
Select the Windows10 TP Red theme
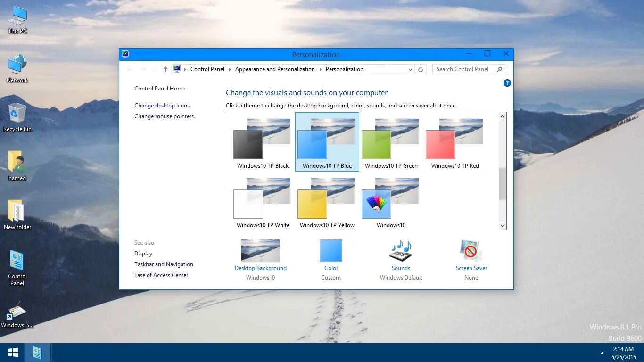[x=455, y=142]
